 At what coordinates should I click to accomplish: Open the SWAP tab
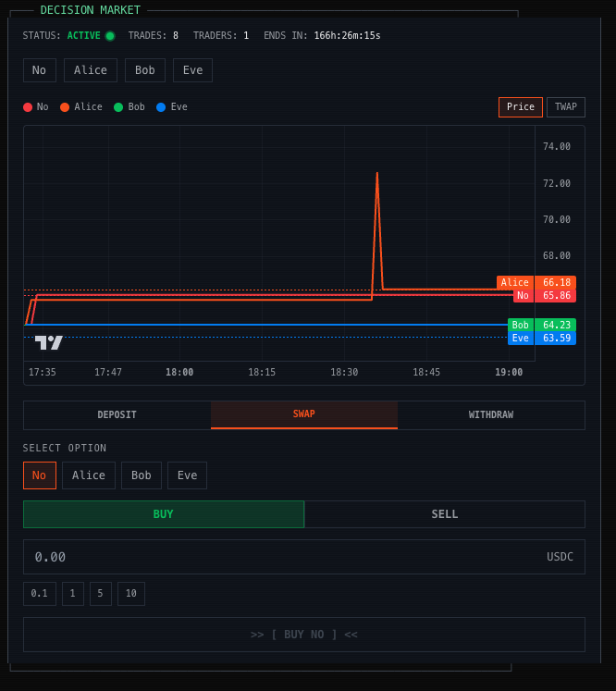pos(304,414)
